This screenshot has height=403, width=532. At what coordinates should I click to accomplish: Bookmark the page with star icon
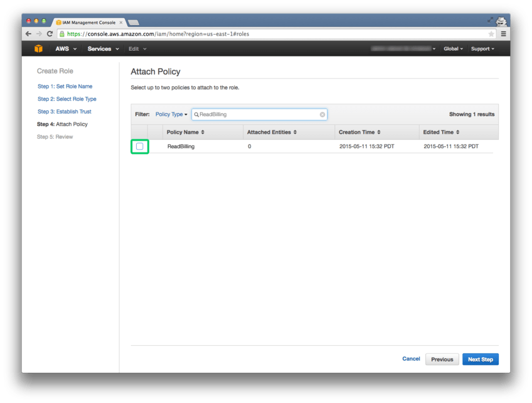pyautogui.click(x=491, y=34)
